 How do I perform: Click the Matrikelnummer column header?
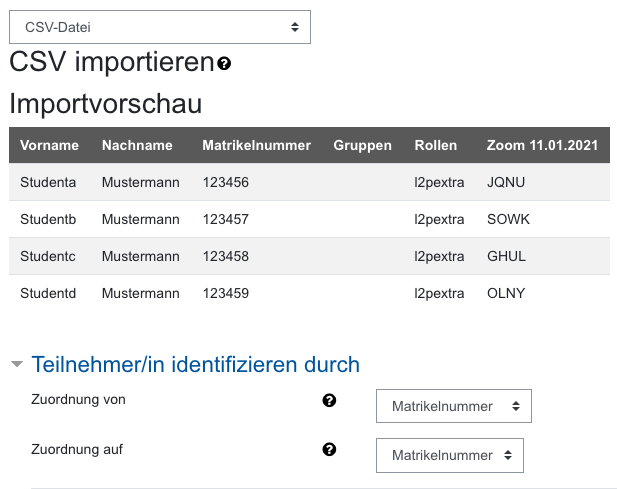coord(257,145)
